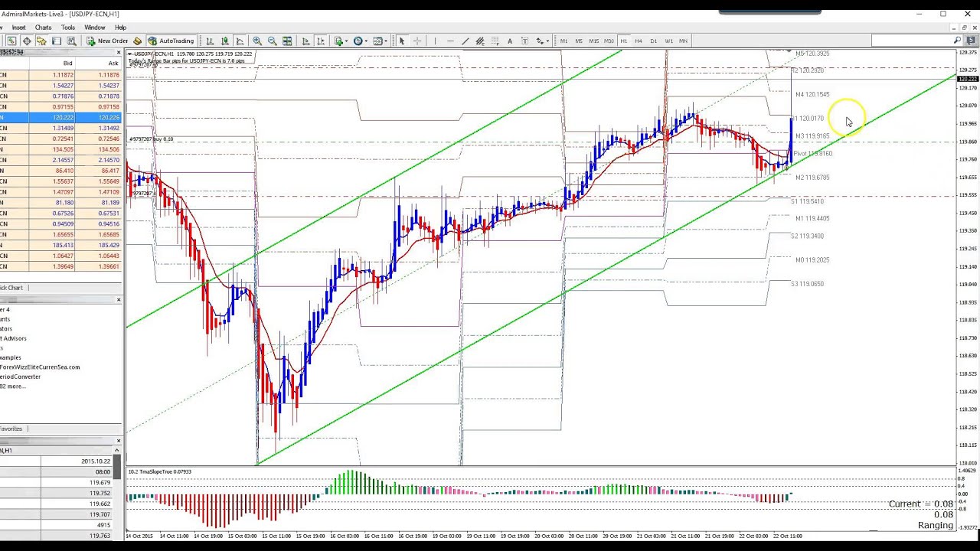Open the arrows objects dropdown
Viewport: 980px width, 551px height.
point(543,41)
